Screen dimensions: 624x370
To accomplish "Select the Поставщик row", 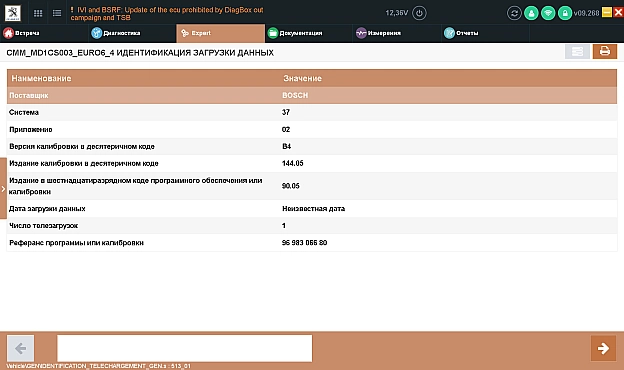I will click(x=312, y=95).
